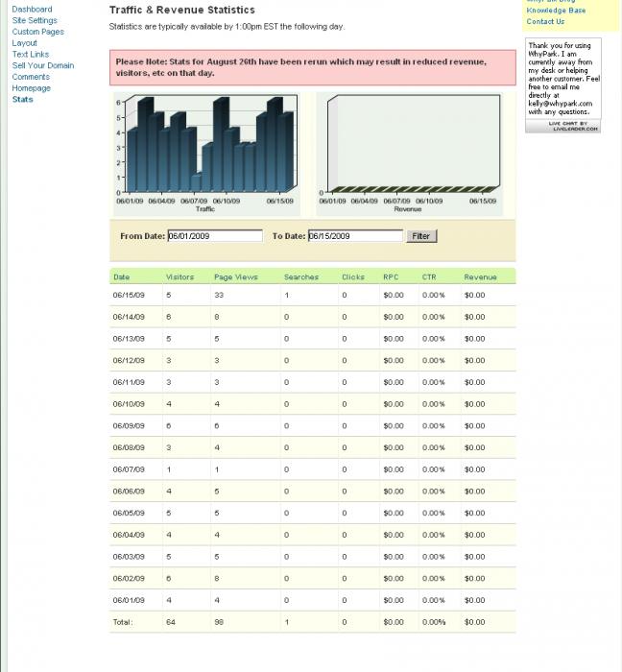The width and height of the screenshot is (622, 672).
Task: Click the Revenue column header
Action: pos(480,276)
